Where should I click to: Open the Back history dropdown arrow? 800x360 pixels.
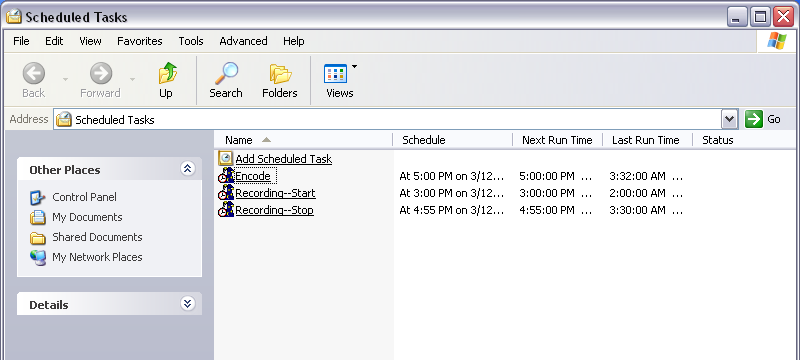click(65, 79)
